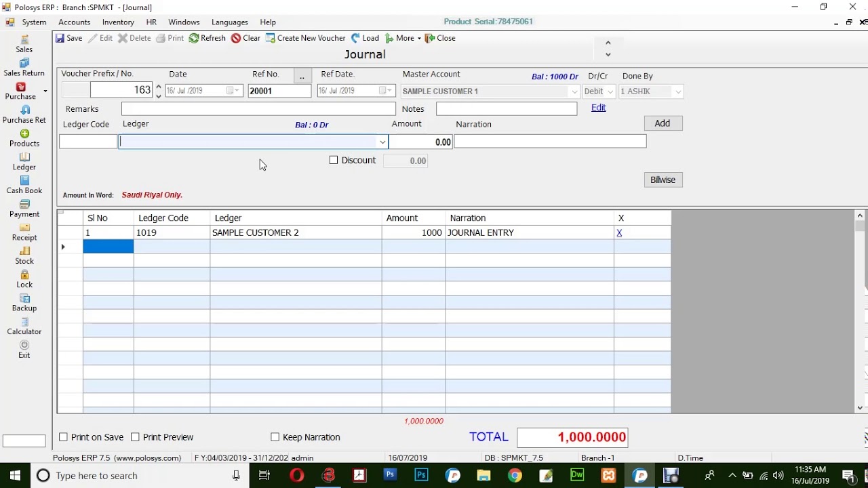The height and width of the screenshot is (488, 868).
Task: Open the Products sidebar icon
Action: [x=24, y=138]
